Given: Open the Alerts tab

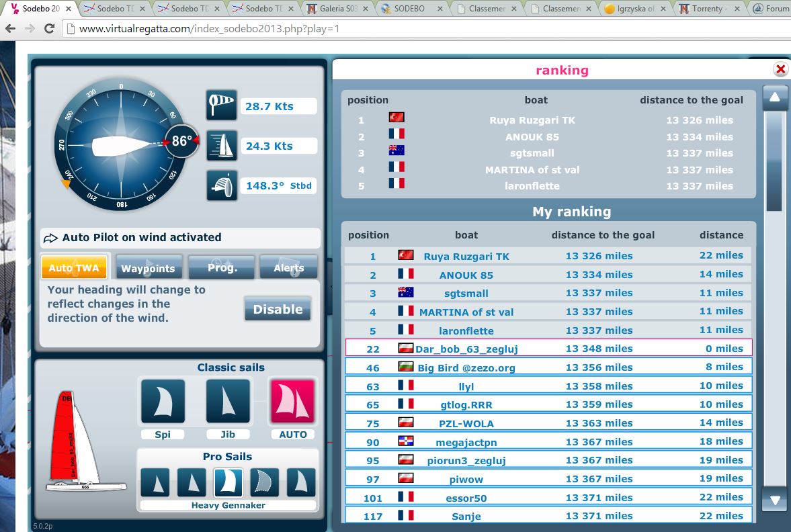Looking at the screenshot, I should click(288, 268).
